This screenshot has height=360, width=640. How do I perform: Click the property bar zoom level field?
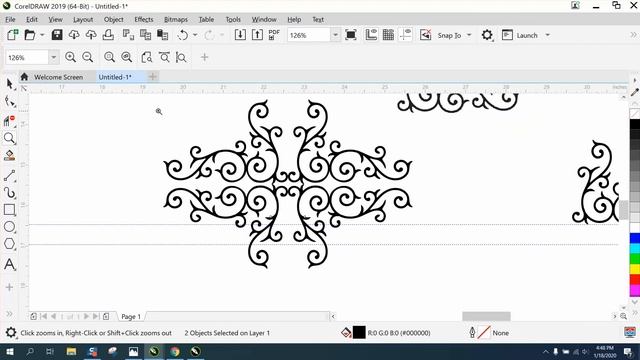point(28,58)
